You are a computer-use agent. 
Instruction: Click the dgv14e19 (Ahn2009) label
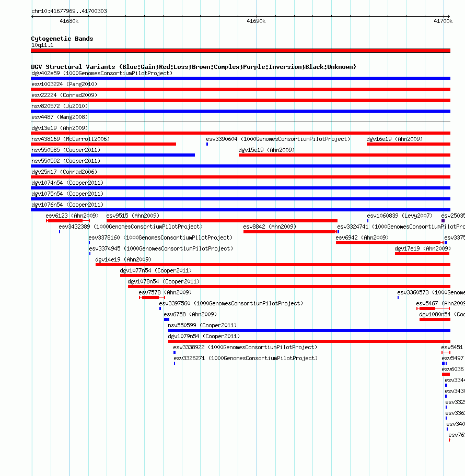tap(123, 259)
